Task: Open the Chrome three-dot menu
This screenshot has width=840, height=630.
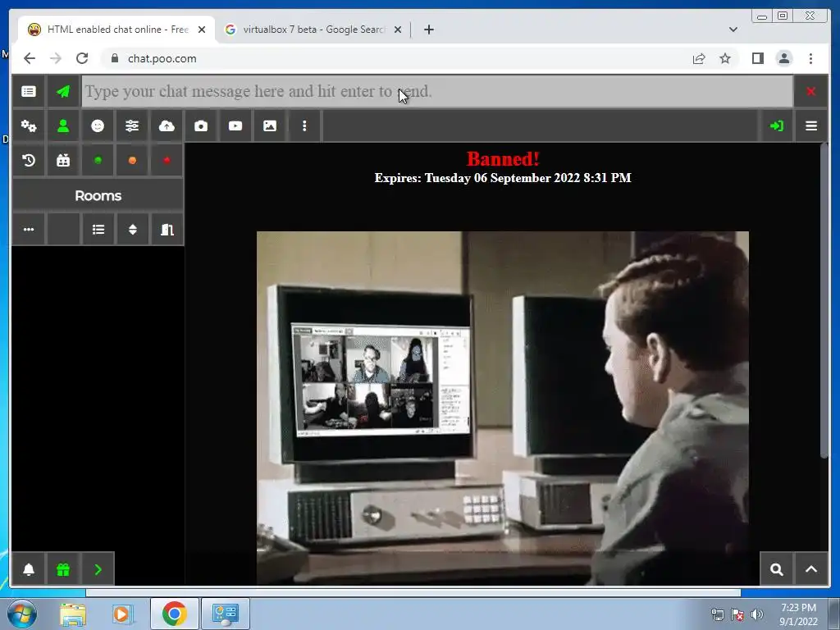Action: [810, 58]
